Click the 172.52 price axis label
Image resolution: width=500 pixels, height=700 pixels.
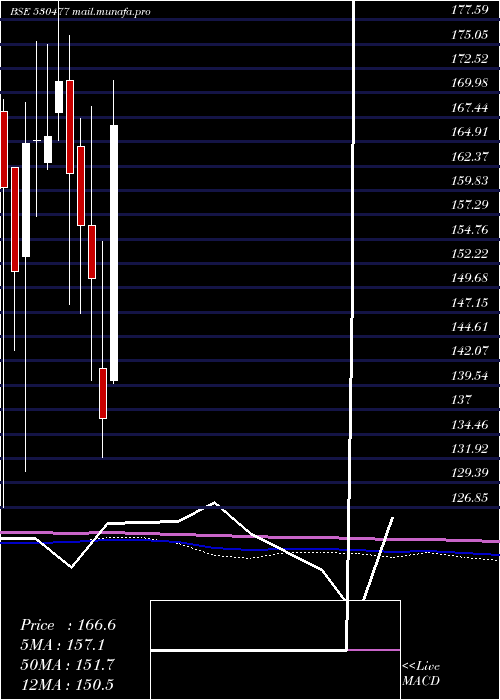[x=470, y=58]
